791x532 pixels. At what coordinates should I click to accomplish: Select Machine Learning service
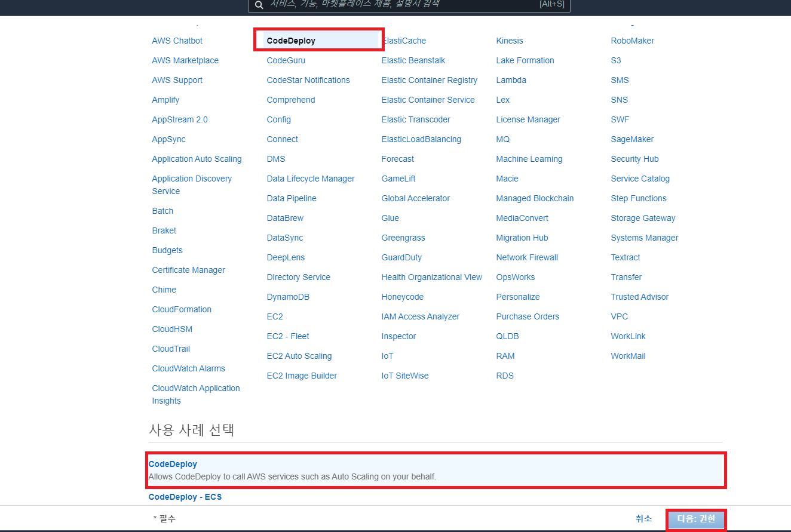(529, 159)
